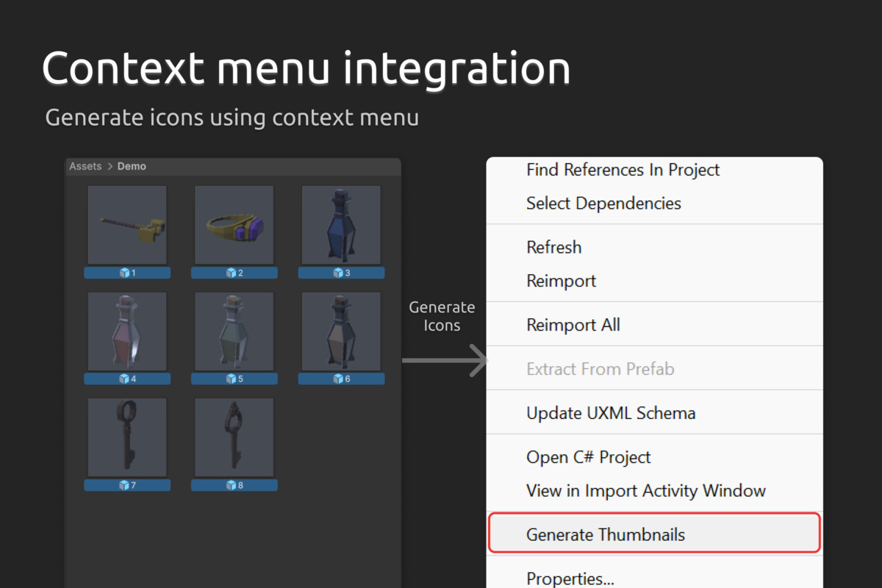Click the prefab cube icon on key asset 8
This screenshot has width=882, height=588.
tap(229, 485)
